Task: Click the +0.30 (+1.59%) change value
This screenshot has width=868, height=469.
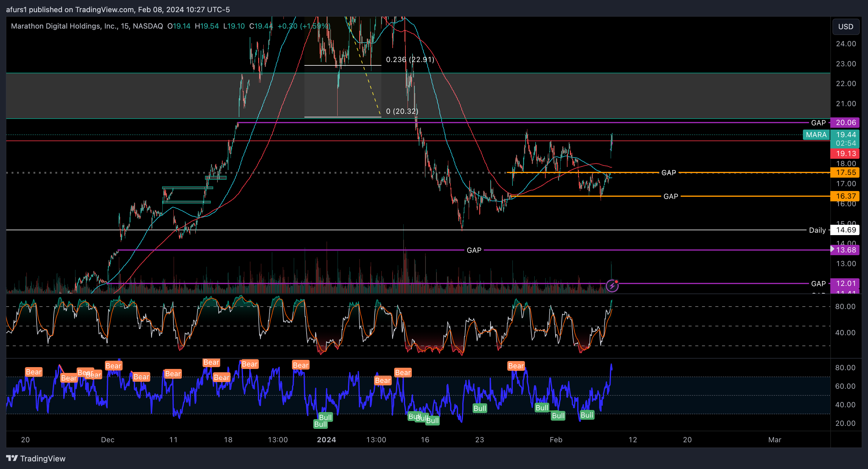Action: [304, 26]
